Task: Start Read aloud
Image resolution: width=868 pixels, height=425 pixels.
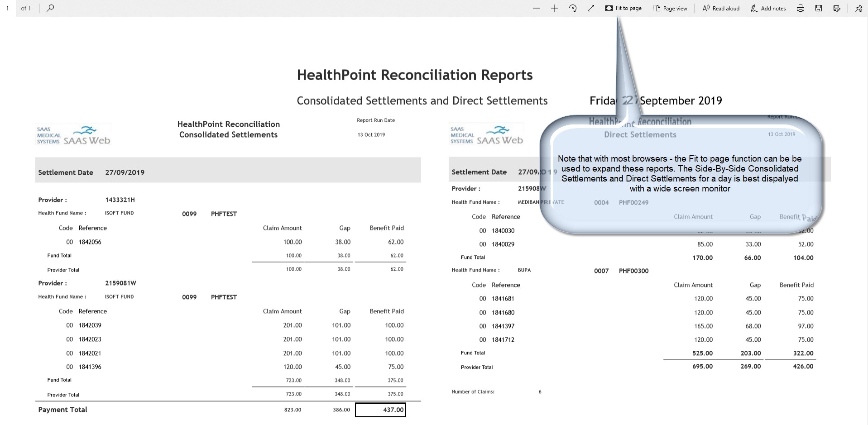Action: click(721, 8)
